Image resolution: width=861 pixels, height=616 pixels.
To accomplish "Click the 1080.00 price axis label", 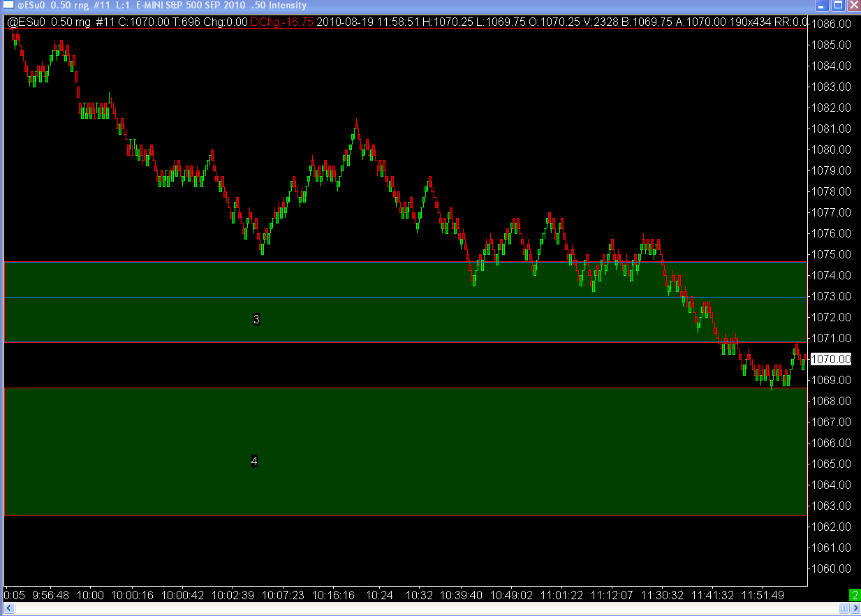I will [832, 149].
